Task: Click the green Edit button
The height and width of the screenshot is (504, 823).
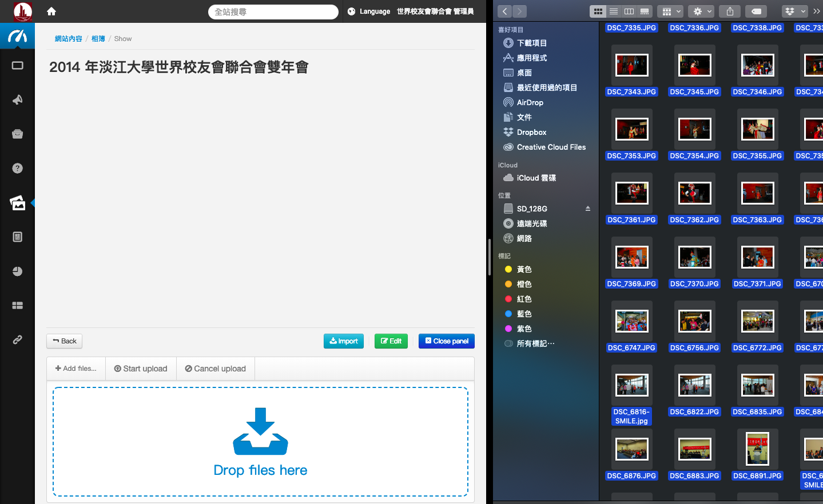Action: coord(391,341)
